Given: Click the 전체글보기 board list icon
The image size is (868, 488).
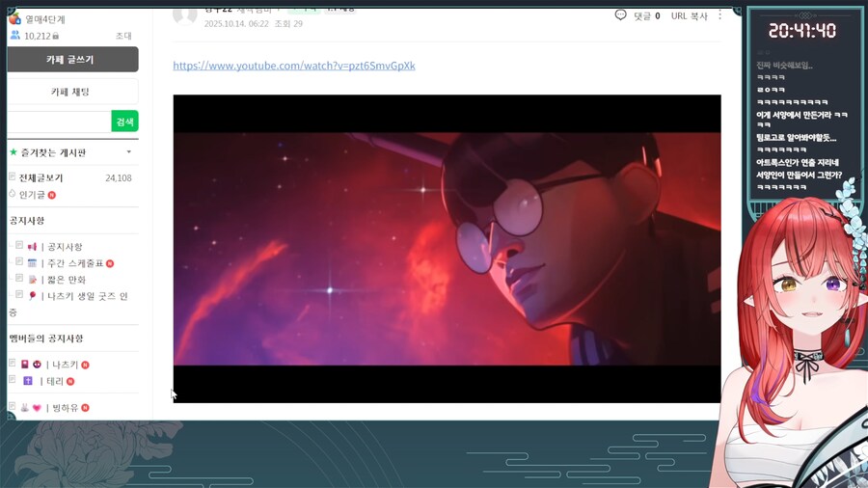Looking at the screenshot, I should point(12,177).
